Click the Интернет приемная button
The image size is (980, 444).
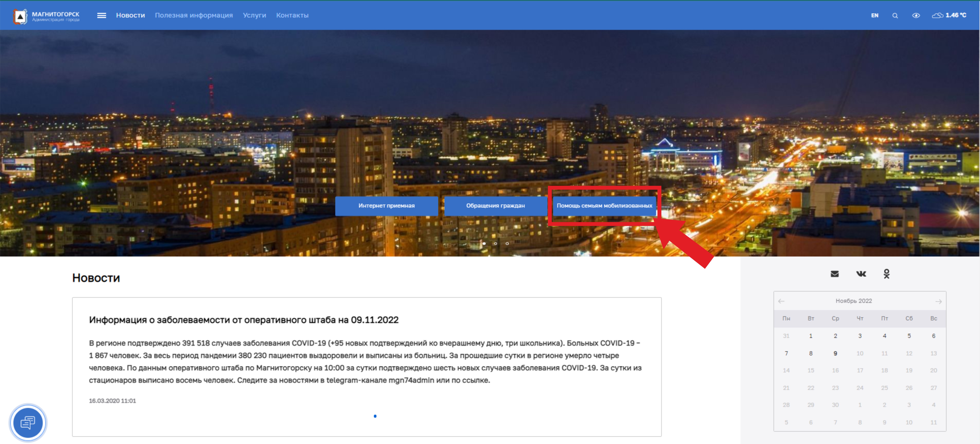point(387,206)
